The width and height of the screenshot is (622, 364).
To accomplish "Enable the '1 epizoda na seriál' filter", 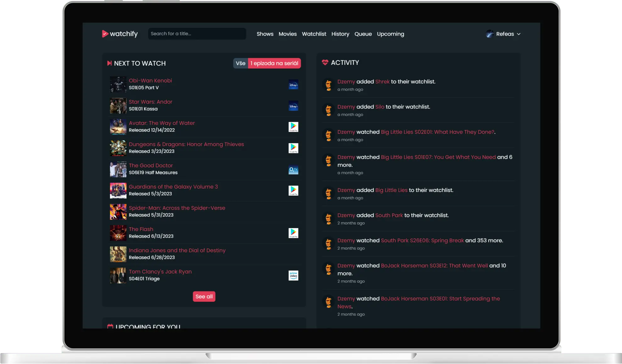I will click(x=274, y=63).
